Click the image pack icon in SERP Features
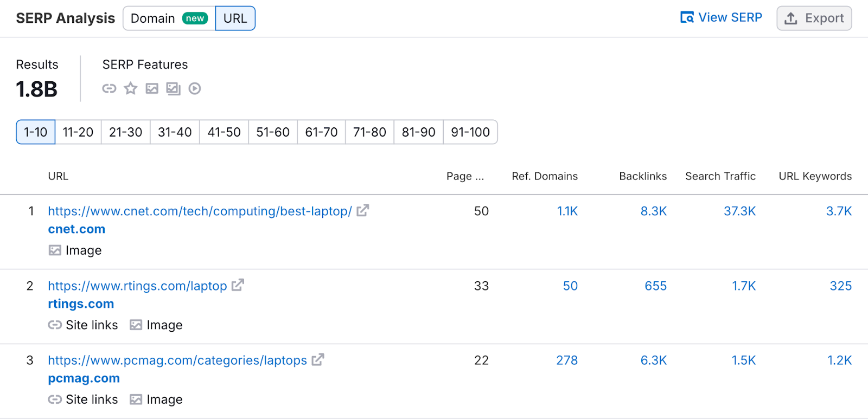This screenshot has height=419, width=868. pos(173,88)
